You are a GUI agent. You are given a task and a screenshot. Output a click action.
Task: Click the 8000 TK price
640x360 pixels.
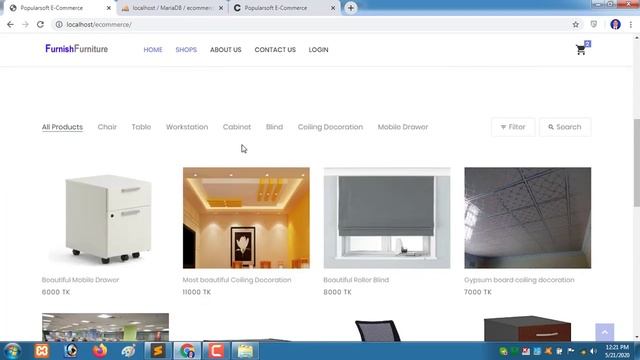coord(338,292)
